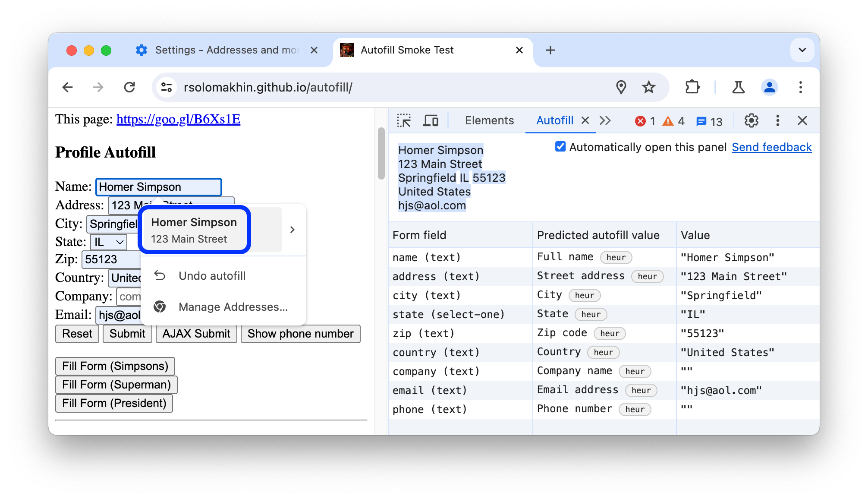Click the close DevTools panel icon
The width and height of the screenshot is (868, 499).
tap(802, 120)
